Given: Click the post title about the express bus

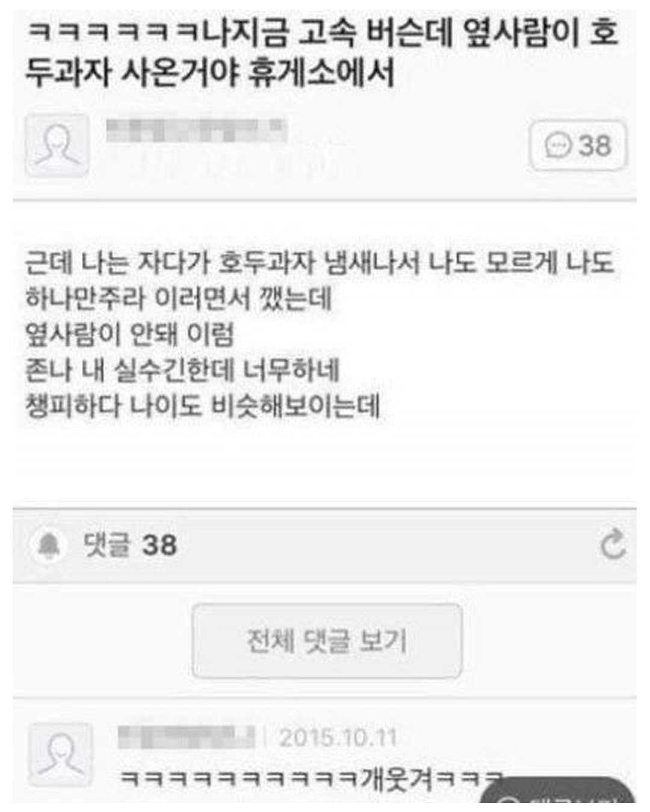Looking at the screenshot, I should pos(322,52).
